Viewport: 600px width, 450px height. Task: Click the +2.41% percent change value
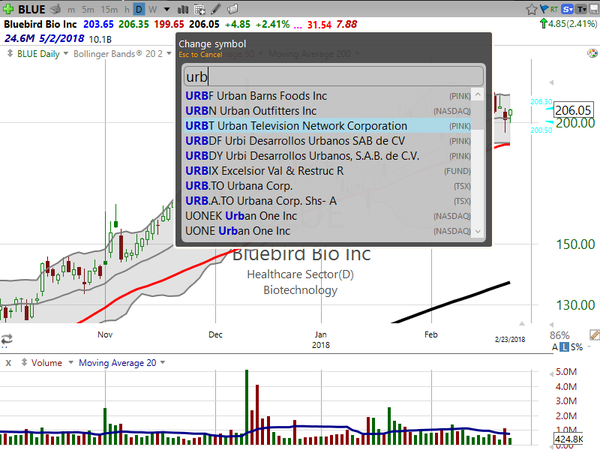pos(272,24)
